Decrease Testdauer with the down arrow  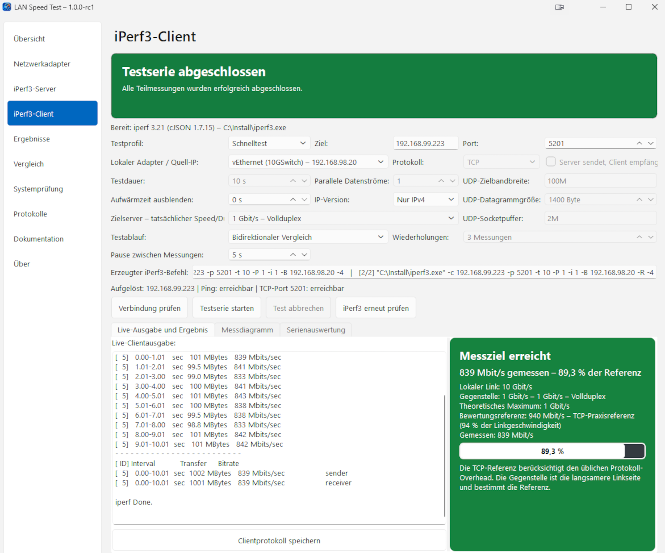click(x=304, y=181)
